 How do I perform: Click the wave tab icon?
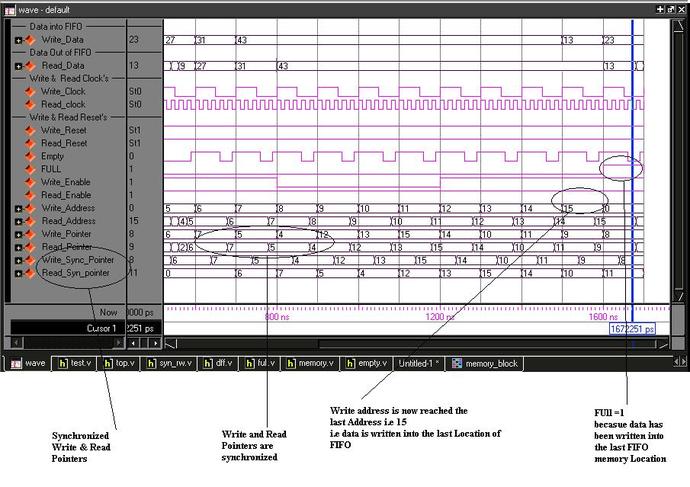pos(16,364)
